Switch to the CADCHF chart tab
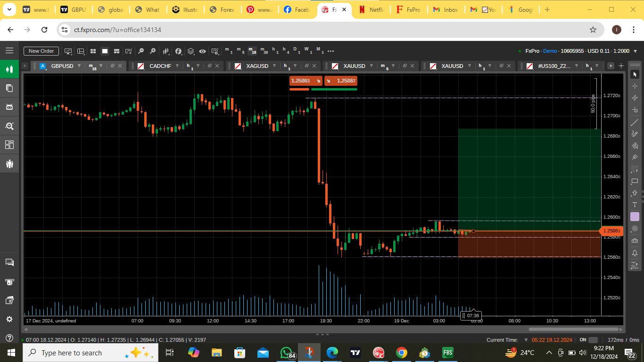Viewport: 644px width, 362px height. 161,66
